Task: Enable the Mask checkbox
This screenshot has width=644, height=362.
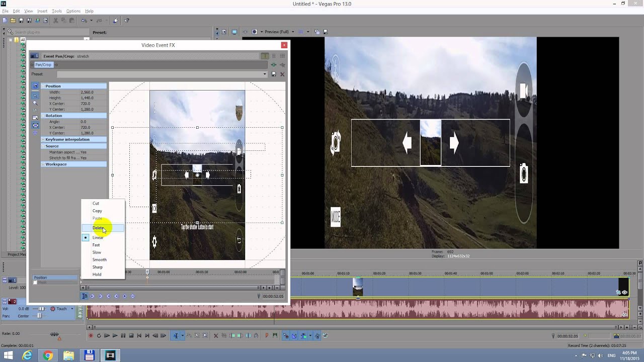Action: pos(35,283)
